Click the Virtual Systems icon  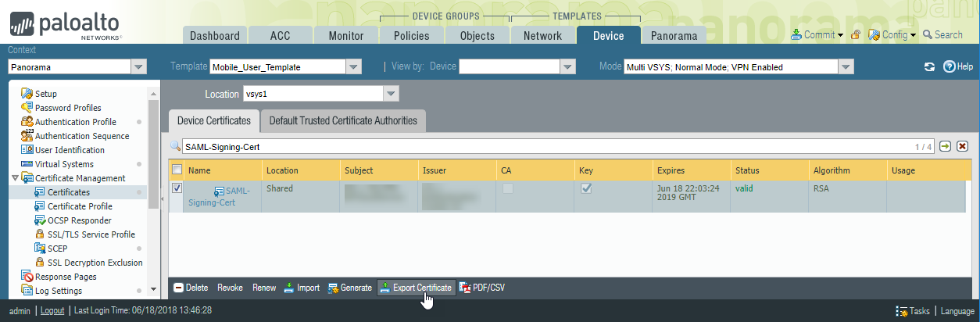pyautogui.click(x=27, y=164)
